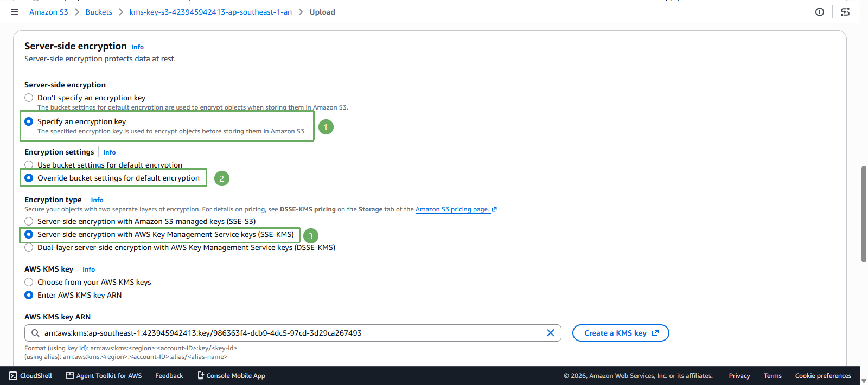Open Info next to Server-side encryption heading
The image size is (868, 385).
pos(137,47)
